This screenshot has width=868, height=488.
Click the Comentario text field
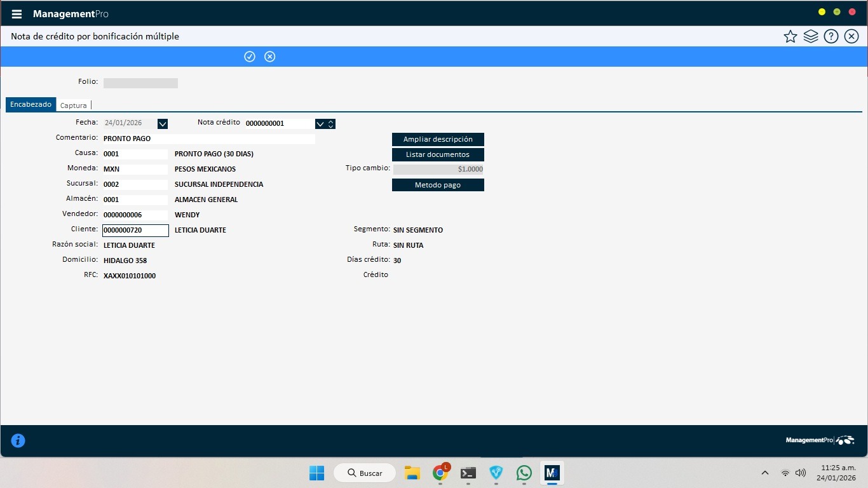(208, 139)
